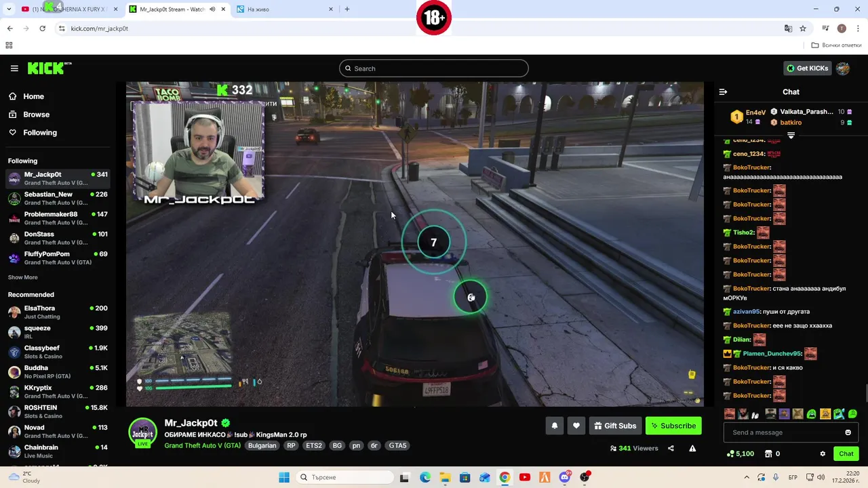This screenshot has width=868, height=488.
Task: Select the GTA5 tag
Action: click(x=398, y=445)
